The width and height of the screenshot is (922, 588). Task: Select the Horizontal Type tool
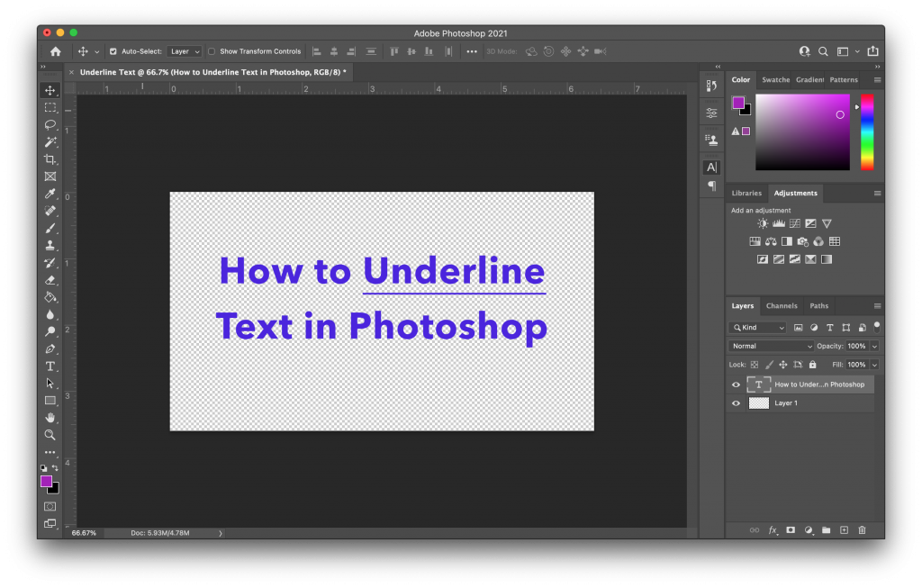(50, 366)
